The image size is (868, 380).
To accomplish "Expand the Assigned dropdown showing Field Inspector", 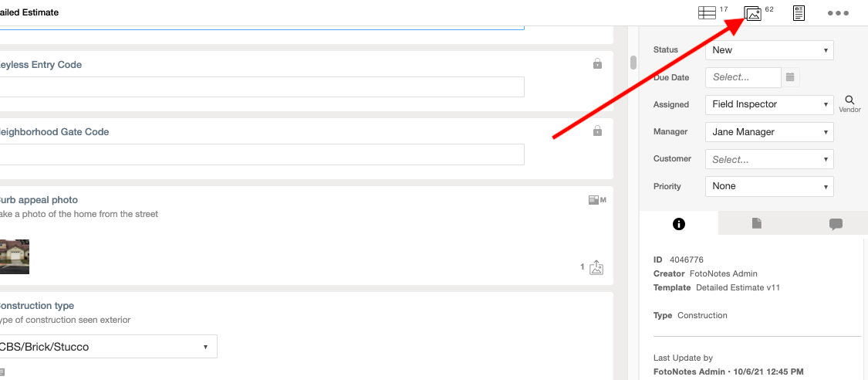I will click(x=769, y=104).
